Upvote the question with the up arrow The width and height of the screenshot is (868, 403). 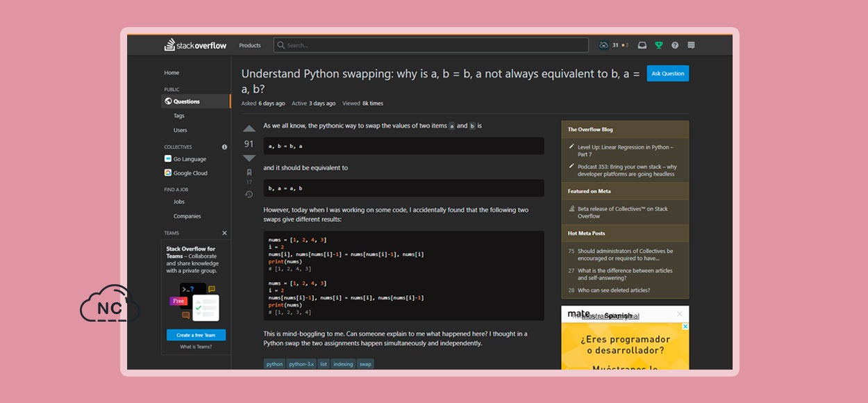tap(249, 129)
